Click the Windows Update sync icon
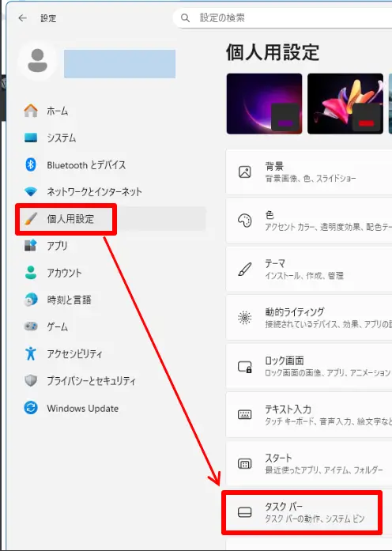Image resolution: width=392 pixels, height=551 pixels. pyautogui.click(x=31, y=408)
